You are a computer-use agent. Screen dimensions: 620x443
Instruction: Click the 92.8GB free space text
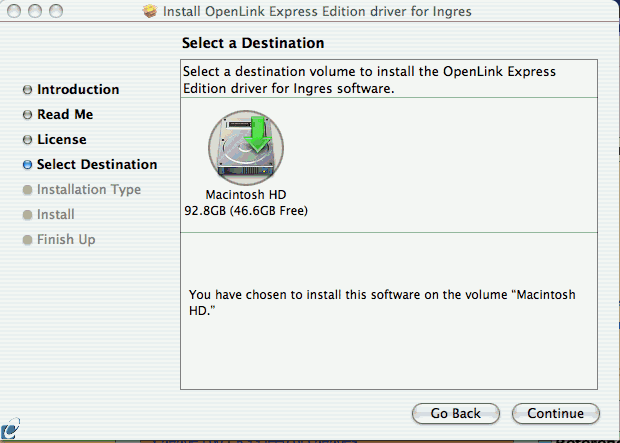click(x=246, y=210)
